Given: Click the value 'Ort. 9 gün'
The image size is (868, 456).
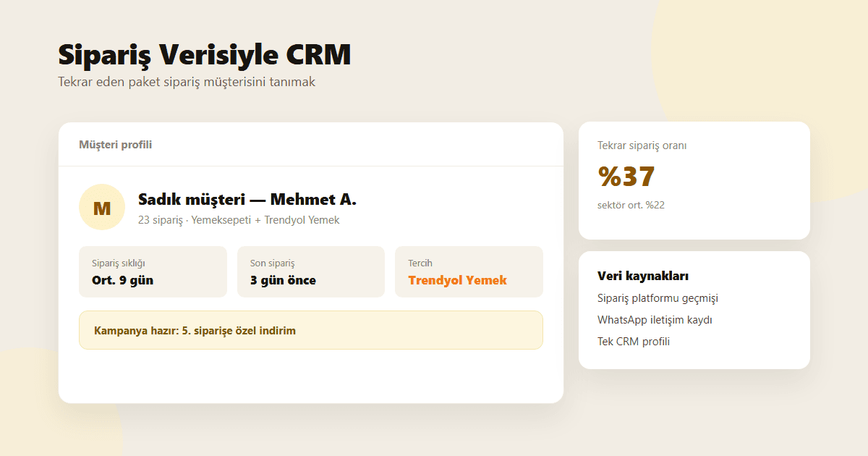Looking at the screenshot, I should pos(122,280).
